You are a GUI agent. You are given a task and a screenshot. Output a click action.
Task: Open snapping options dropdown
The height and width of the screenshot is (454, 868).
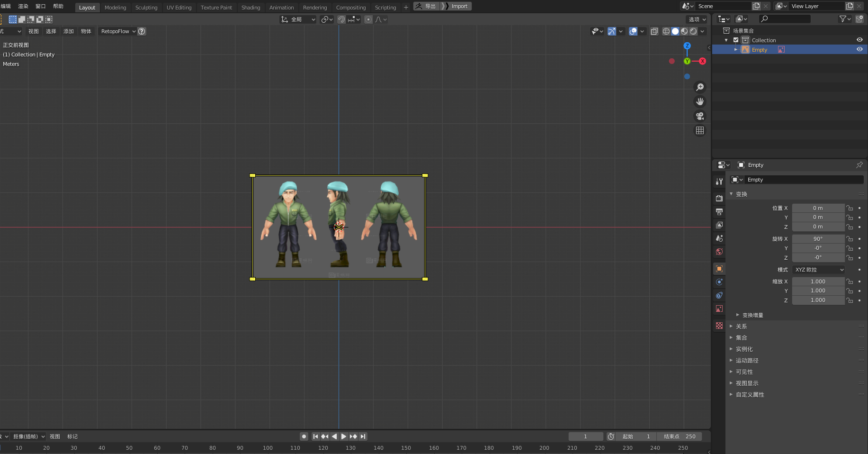[x=354, y=19]
